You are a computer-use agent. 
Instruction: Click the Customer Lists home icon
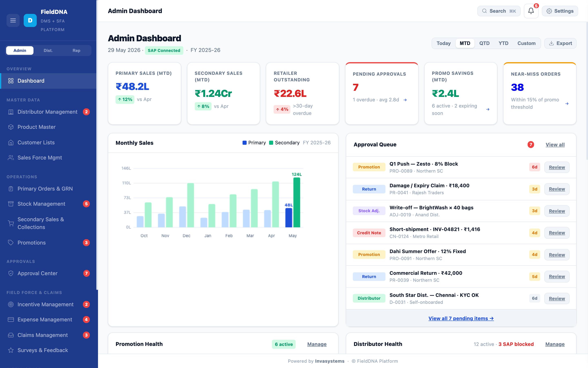[x=11, y=143]
